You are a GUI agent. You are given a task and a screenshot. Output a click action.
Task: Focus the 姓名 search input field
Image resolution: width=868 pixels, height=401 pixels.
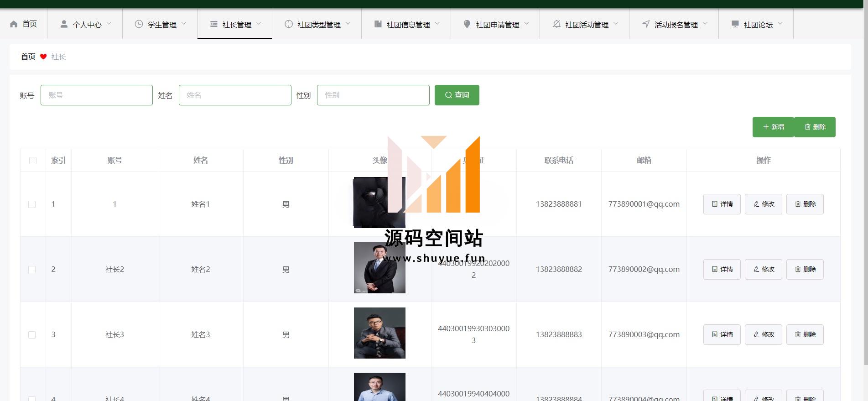coord(235,95)
